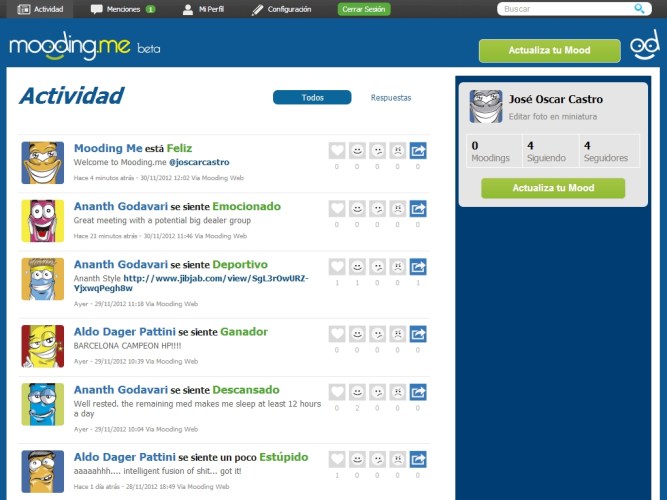Click Descansado avatar thumbnail
The width and height of the screenshot is (667, 500).
pos(43,404)
